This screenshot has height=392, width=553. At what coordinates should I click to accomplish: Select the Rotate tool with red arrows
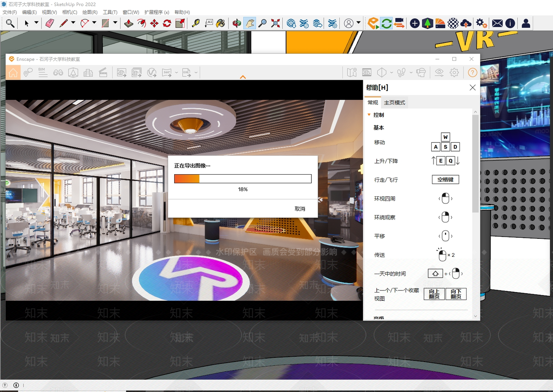(x=167, y=23)
